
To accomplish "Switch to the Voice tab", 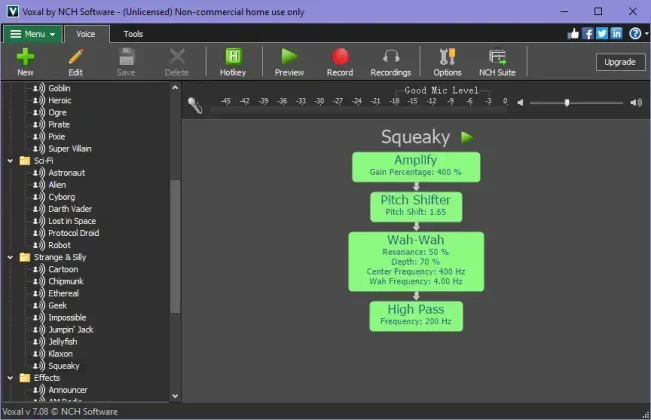I will coord(86,34).
